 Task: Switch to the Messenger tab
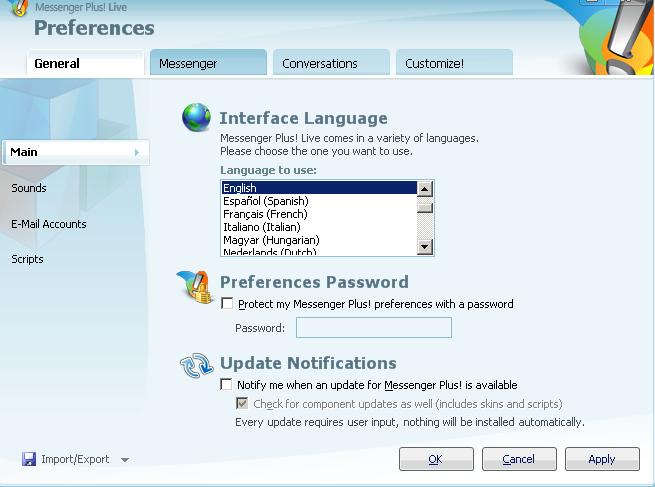pyautogui.click(x=207, y=63)
